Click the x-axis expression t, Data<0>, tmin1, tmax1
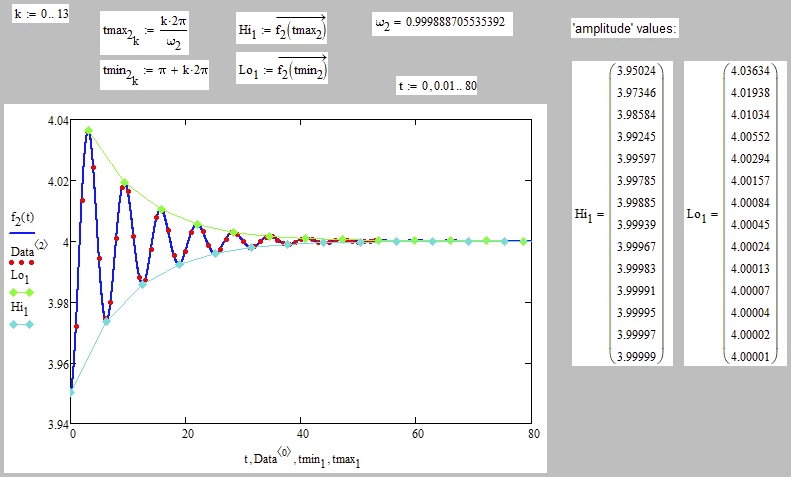The image size is (791, 477). click(x=302, y=457)
